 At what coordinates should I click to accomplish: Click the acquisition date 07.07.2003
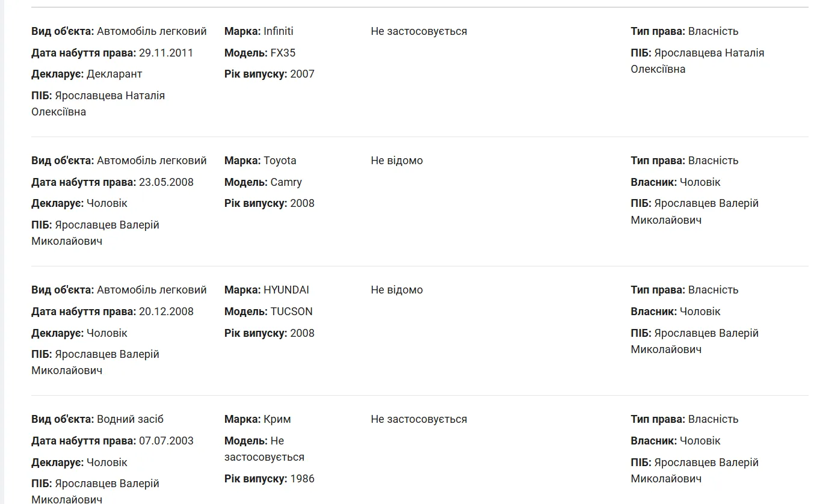click(x=166, y=441)
